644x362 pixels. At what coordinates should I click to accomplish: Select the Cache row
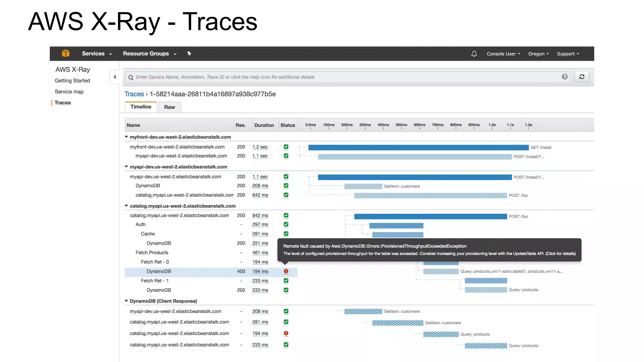pyautogui.click(x=211, y=234)
